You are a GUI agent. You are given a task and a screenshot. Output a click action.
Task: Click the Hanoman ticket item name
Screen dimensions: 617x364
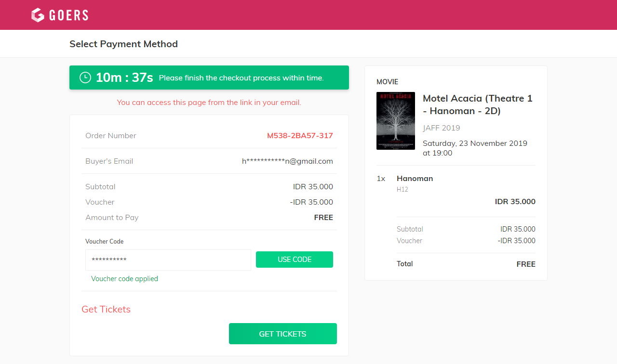point(415,179)
